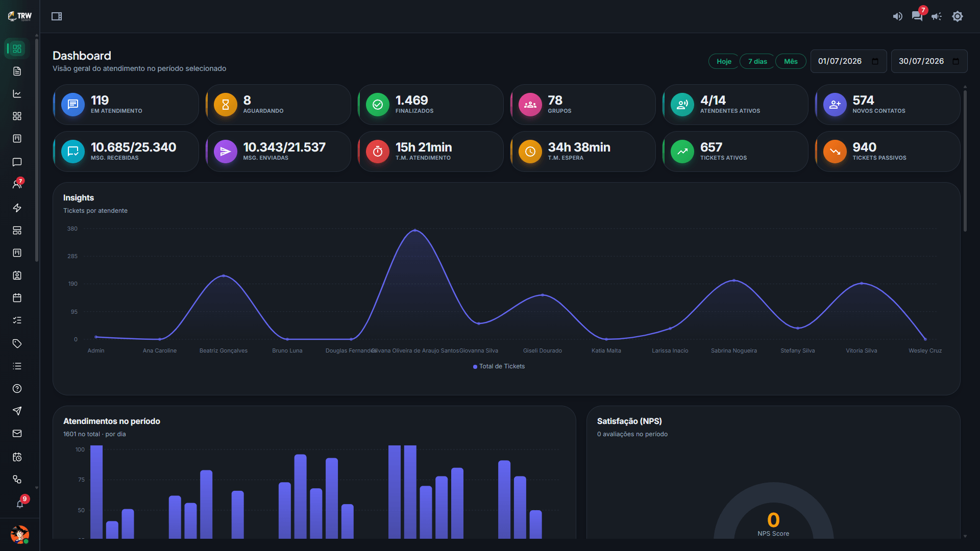Open the 657 Tickets Ativos card

coord(736,152)
